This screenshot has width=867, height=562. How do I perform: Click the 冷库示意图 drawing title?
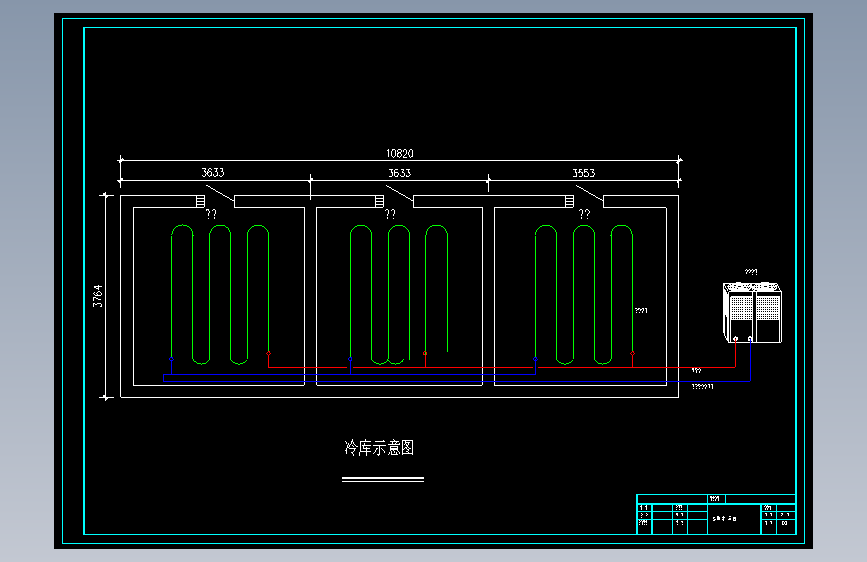(x=379, y=447)
